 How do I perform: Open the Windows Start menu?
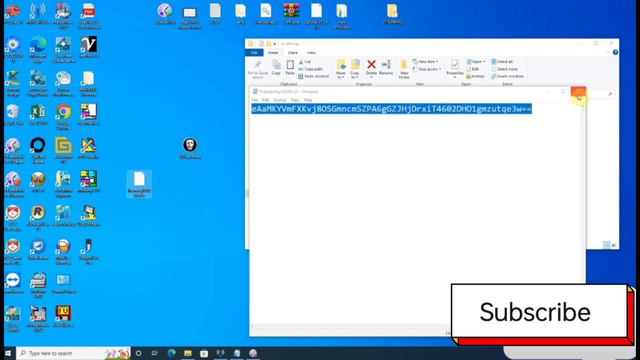coord(8,353)
